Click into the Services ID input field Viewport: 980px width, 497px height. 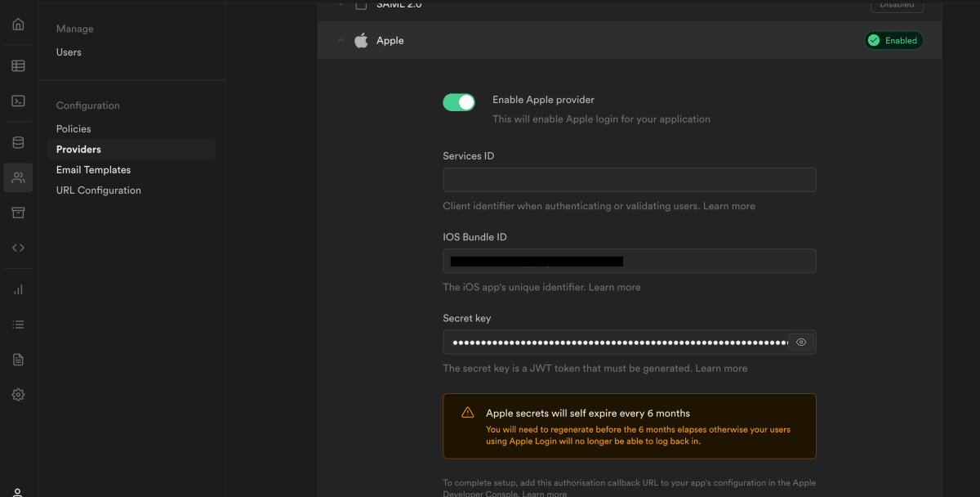click(629, 180)
